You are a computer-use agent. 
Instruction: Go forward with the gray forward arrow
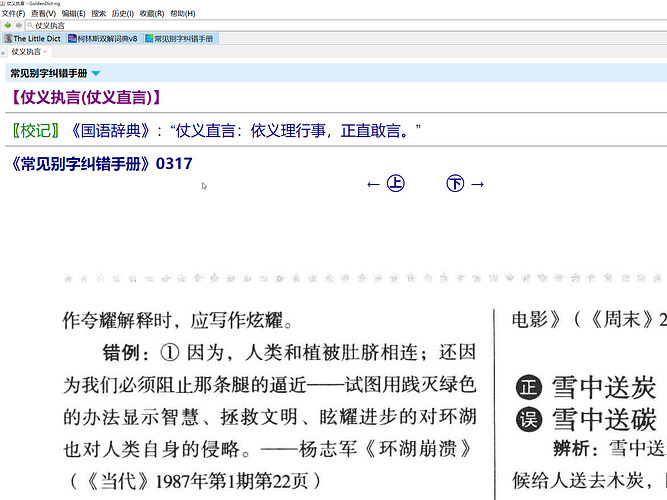pyautogui.click(x=19, y=26)
